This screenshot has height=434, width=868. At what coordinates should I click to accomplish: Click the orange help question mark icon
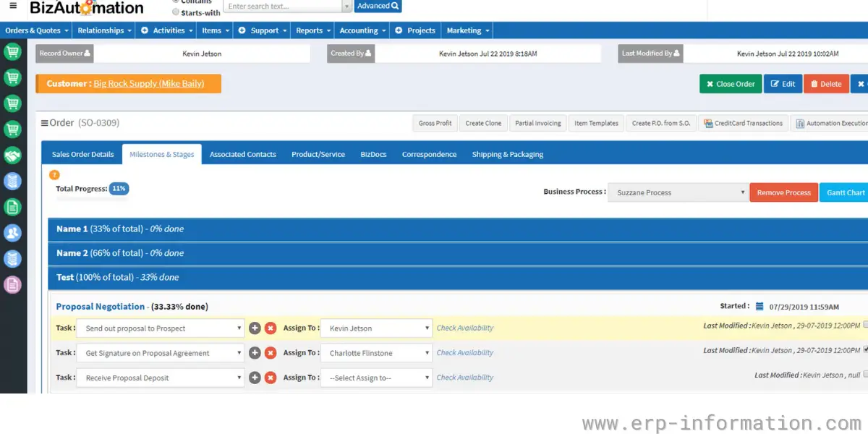click(54, 175)
